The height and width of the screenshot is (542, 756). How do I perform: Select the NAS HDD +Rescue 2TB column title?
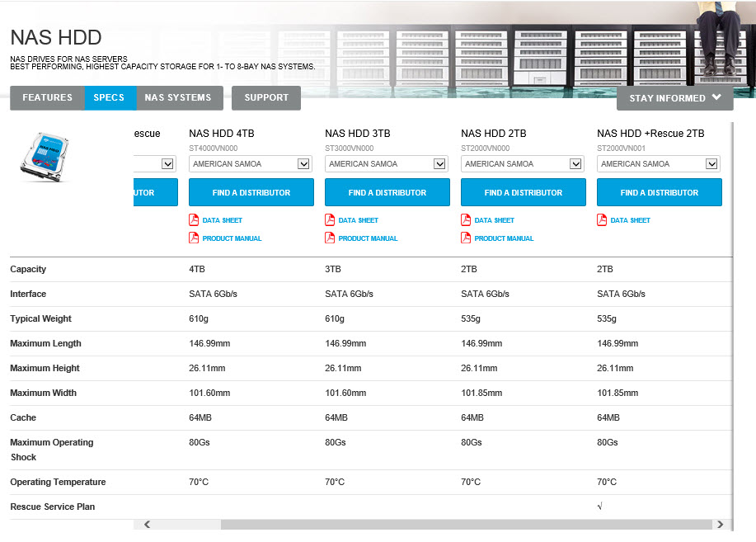(x=650, y=134)
